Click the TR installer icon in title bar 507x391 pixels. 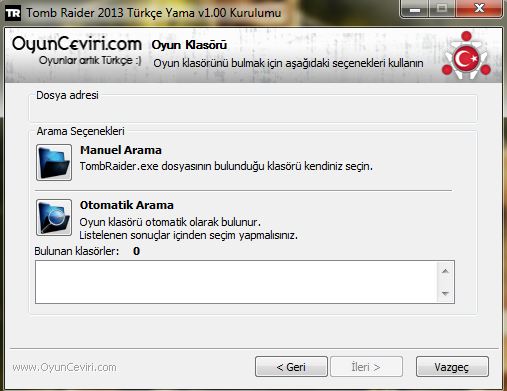13,13
